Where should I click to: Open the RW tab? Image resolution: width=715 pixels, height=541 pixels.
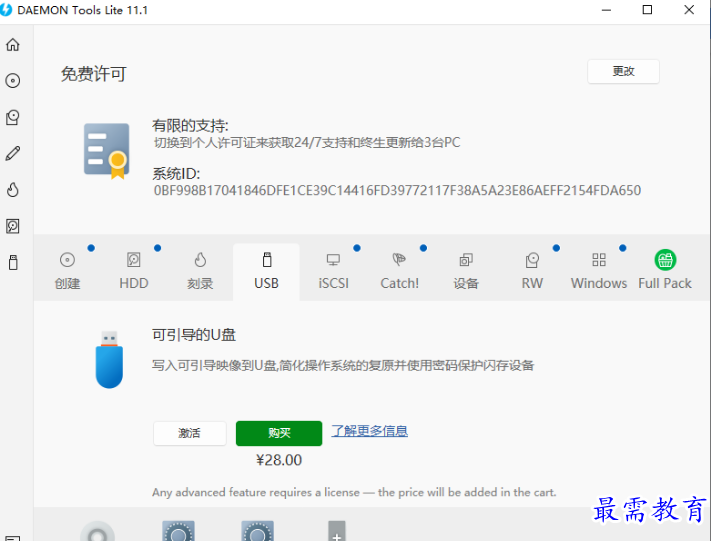tap(532, 272)
